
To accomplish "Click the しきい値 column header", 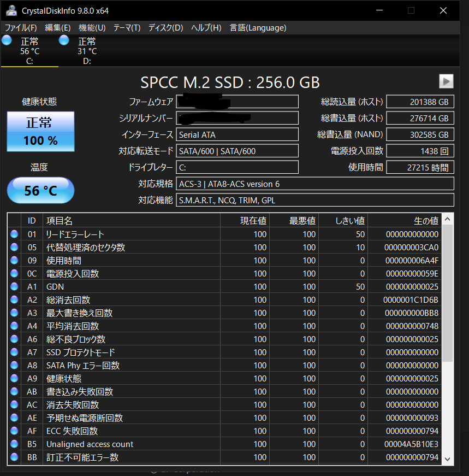I will tap(343, 221).
